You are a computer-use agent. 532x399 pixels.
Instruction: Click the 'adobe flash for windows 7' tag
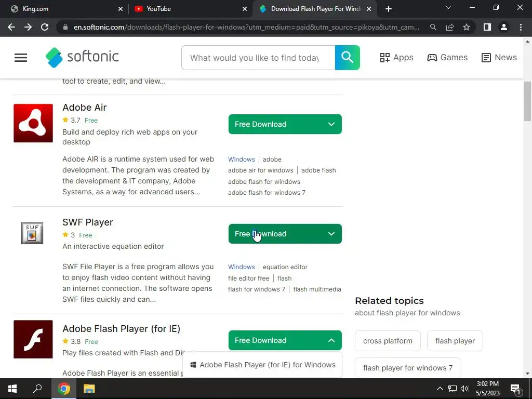pyautogui.click(x=267, y=193)
